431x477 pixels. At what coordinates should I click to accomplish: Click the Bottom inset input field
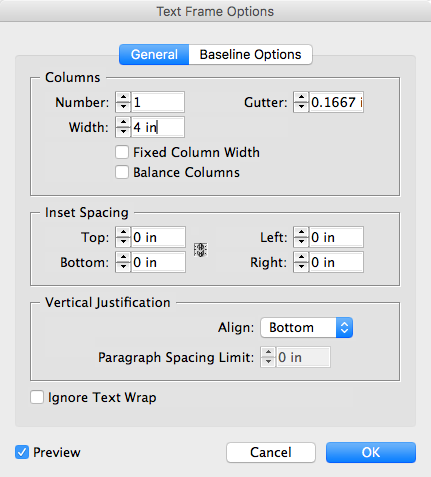(x=158, y=262)
